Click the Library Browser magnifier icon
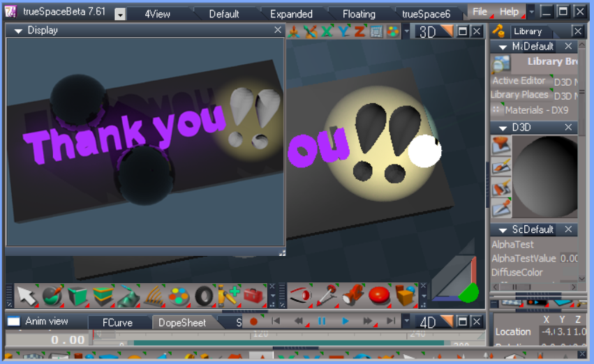 coord(500,64)
